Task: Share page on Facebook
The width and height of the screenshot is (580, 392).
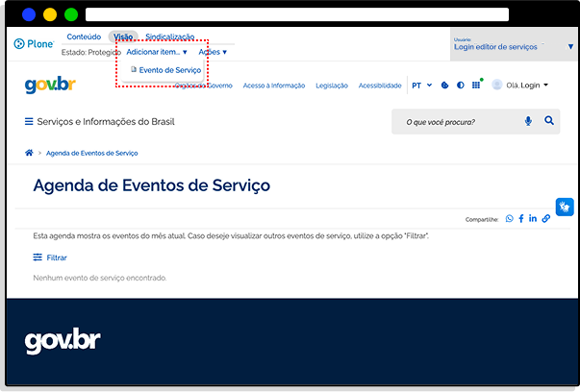Action: (520, 219)
